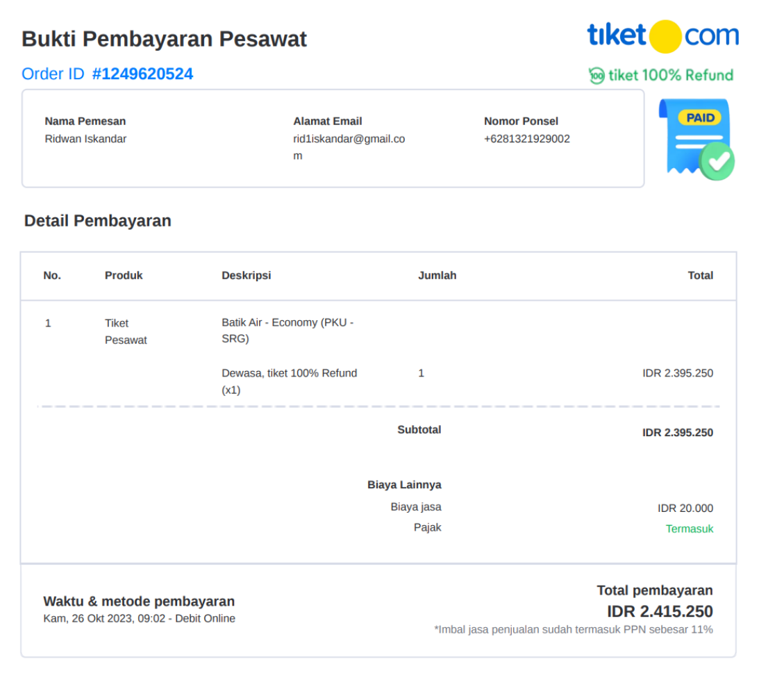Click the Produk column header

point(124,276)
